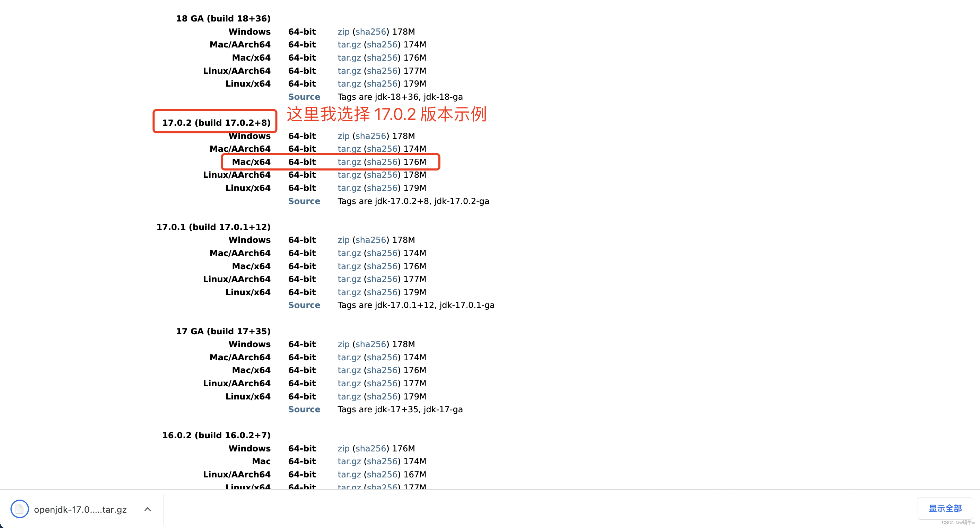Screen dimensions: 980x528
Task: Click the 显示全部 show all button
Action: (x=945, y=509)
